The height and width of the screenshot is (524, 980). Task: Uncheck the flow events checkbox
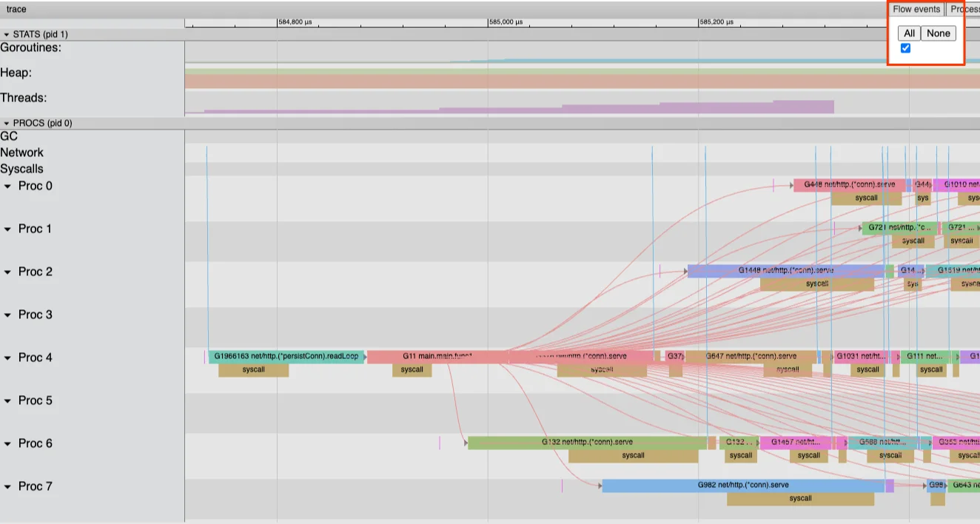[x=905, y=49]
